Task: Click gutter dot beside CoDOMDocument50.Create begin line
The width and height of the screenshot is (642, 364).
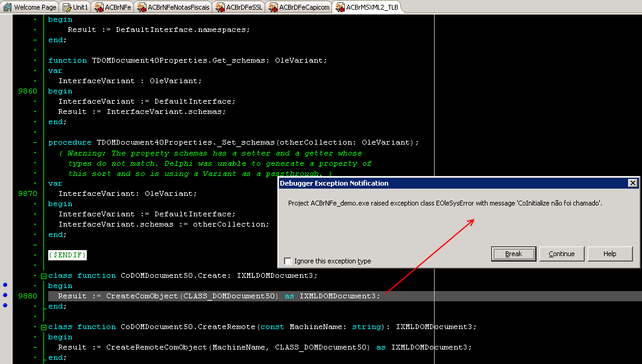Action: pos(5,284)
